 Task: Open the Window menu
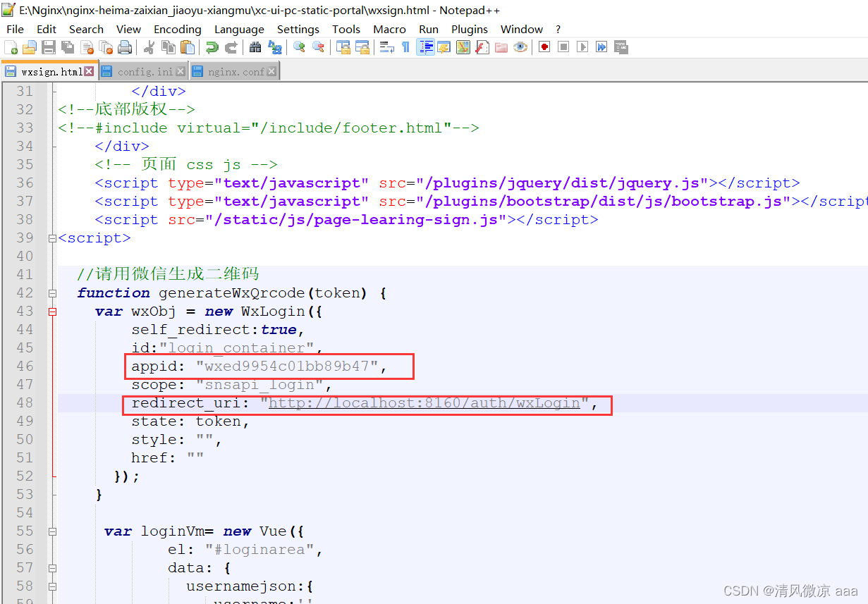[522, 29]
